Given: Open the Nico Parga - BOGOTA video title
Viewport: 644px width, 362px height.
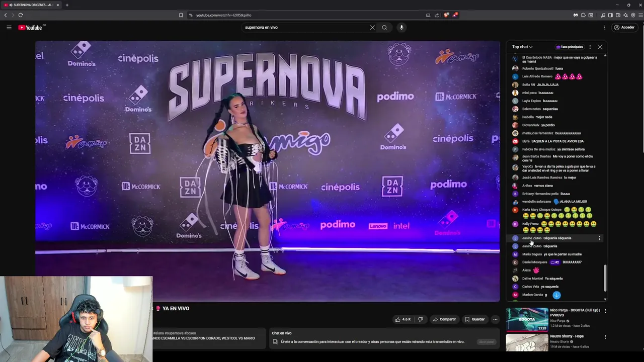Looking at the screenshot, I should click(x=575, y=313).
